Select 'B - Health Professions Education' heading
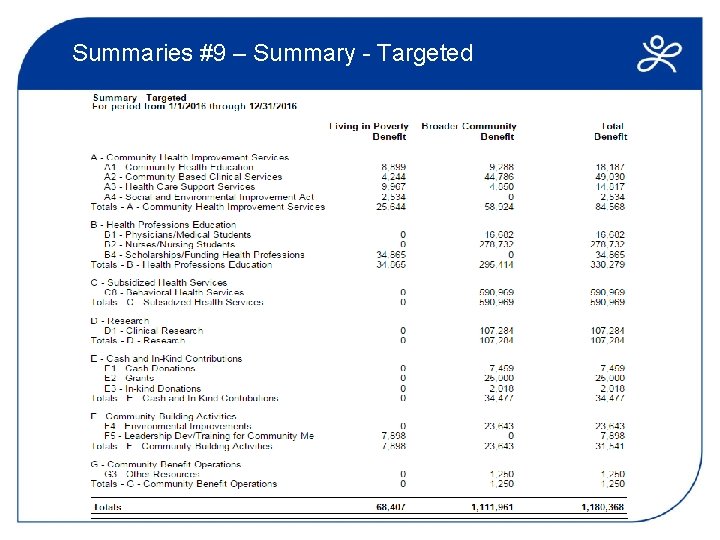 163,225
